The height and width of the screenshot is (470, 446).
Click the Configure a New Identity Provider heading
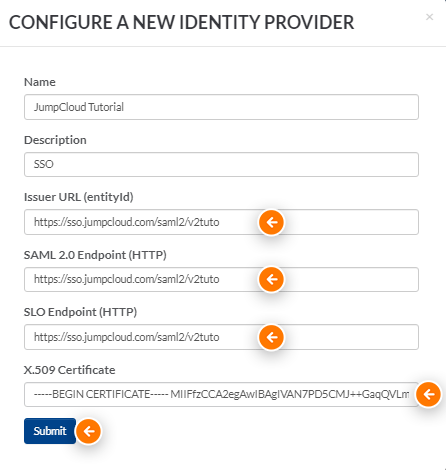click(181, 22)
